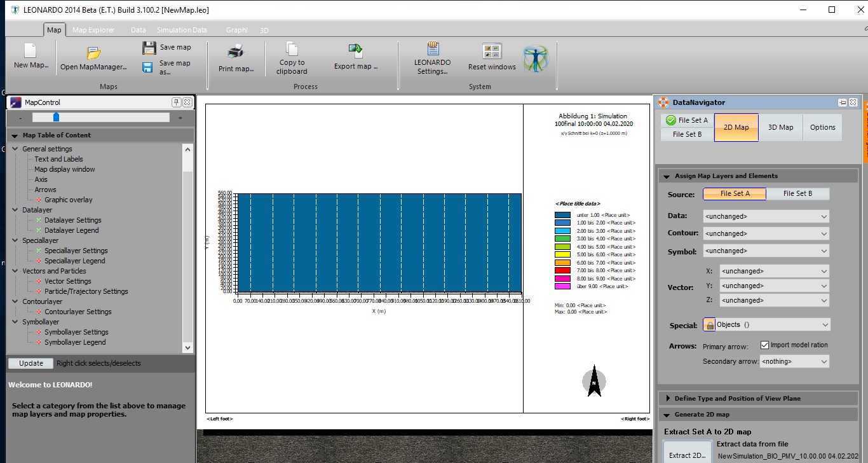Screen dimensions: 868x463
Task: Click the Print map printer icon
Action: point(235,52)
